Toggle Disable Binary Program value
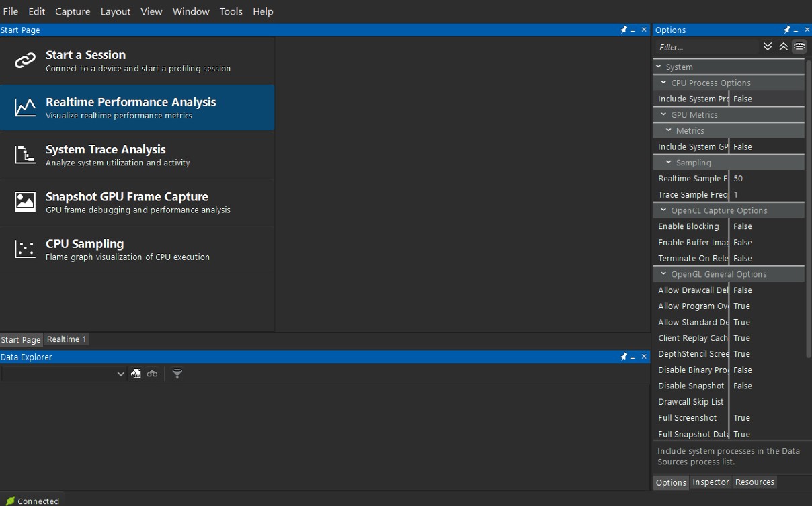This screenshot has width=812, height=506. click(767, 370)
